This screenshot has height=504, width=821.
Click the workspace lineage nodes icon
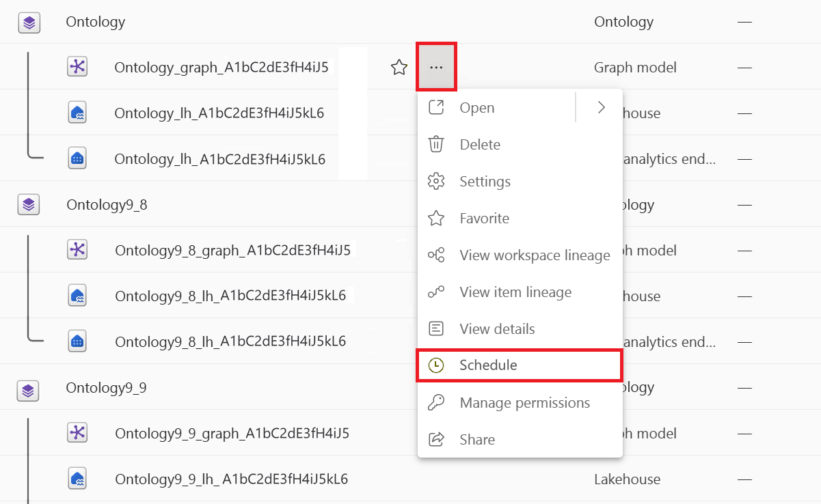tap(436, 255)
